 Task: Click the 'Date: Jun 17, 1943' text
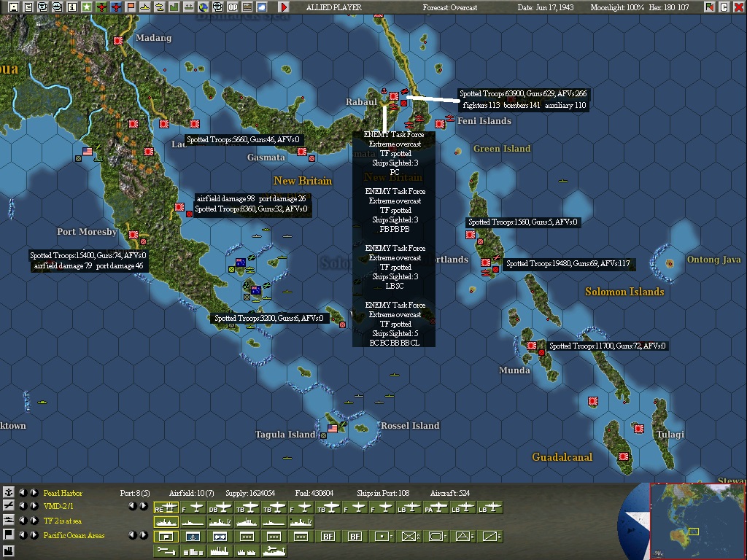(x=546, y=7)
